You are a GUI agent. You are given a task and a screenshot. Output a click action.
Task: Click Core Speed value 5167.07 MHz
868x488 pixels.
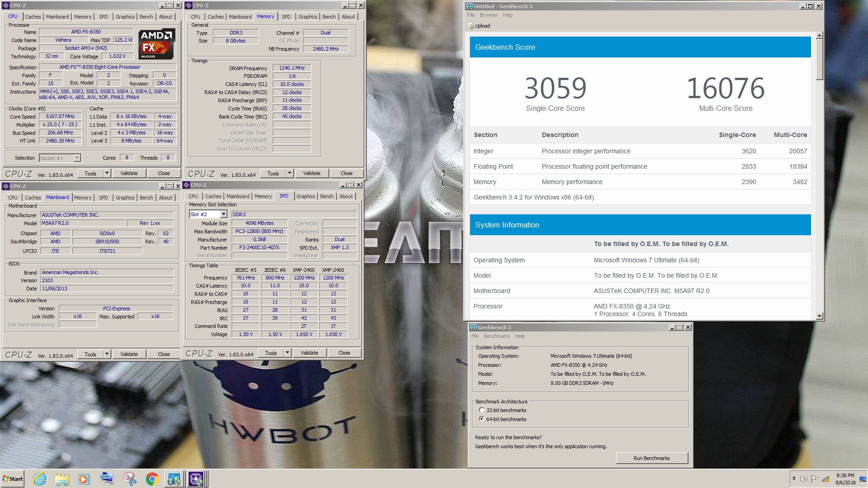point(60,116)
